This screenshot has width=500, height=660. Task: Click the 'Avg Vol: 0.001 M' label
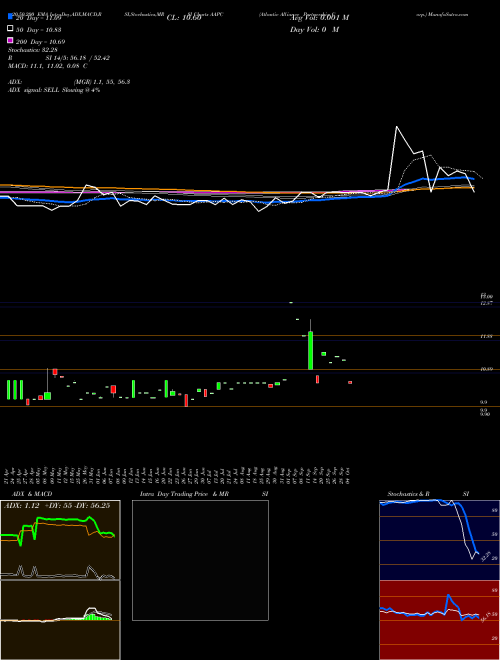[x=319, y=18]
